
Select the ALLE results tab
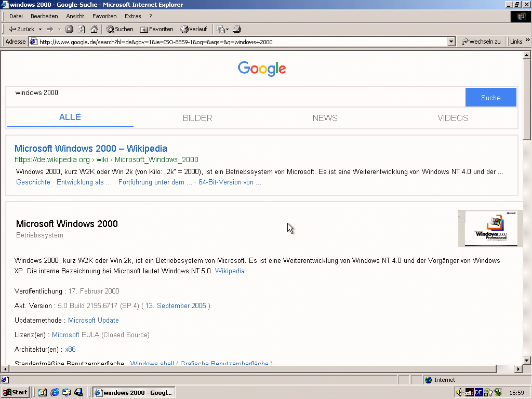coord(70,117)
